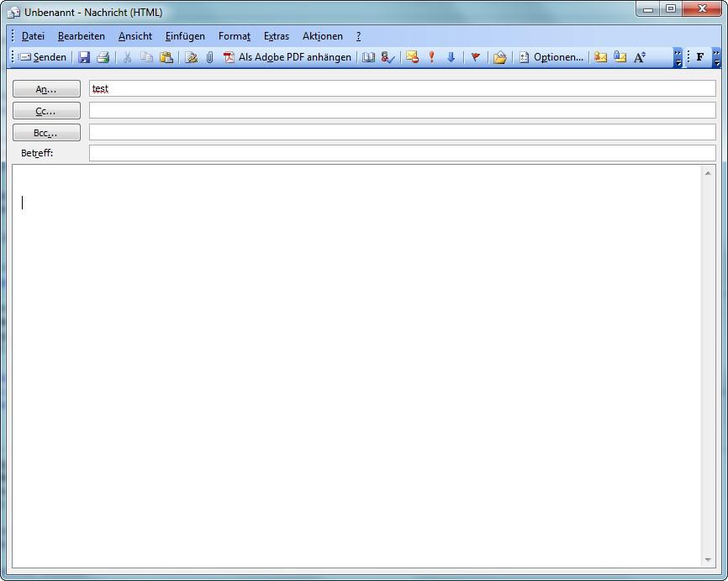Click into the Cc input field
728x581 pixels.
[x=403, y=110]
